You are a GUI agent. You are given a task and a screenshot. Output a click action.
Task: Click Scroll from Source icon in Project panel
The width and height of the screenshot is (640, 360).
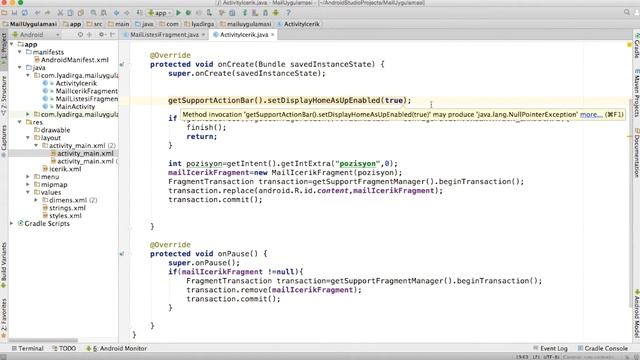80,35
